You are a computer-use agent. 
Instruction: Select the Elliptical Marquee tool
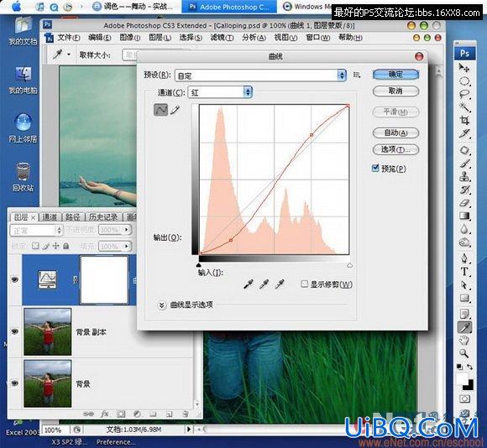tap(464, 81)
